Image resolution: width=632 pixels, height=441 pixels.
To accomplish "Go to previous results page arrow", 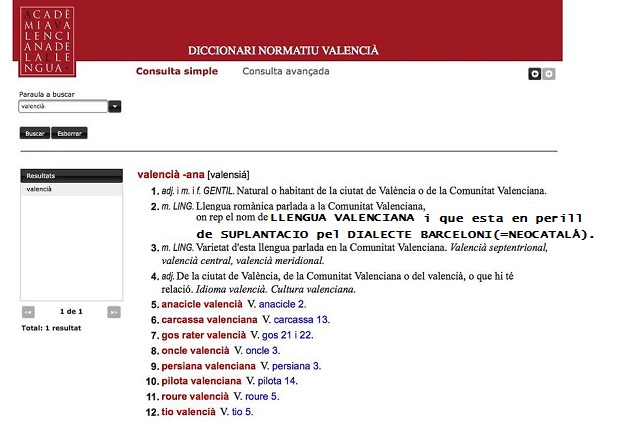I will click(28, 312).
